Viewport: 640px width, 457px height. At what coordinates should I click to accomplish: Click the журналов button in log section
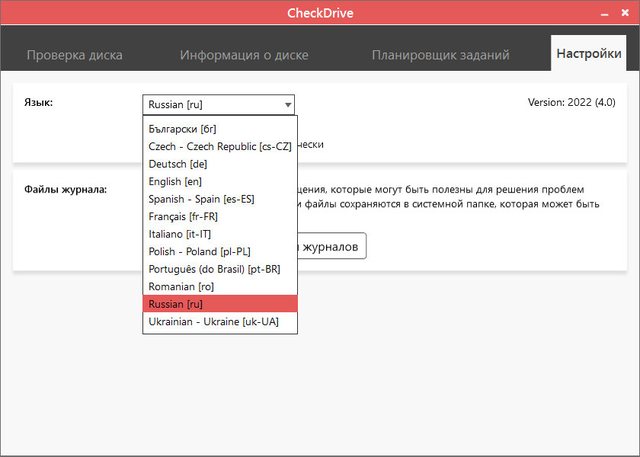[x=330, y=246]
